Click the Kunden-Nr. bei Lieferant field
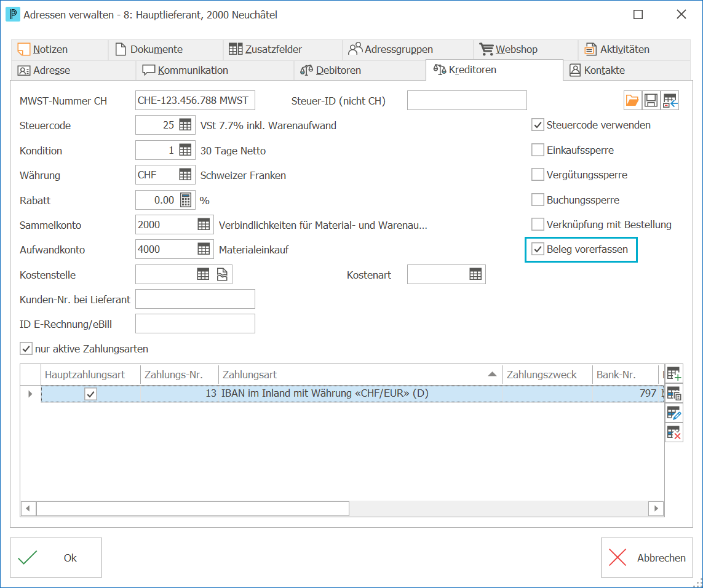Image resolution: width=703 pixels, height=588 pixels. tap(195, 299)
